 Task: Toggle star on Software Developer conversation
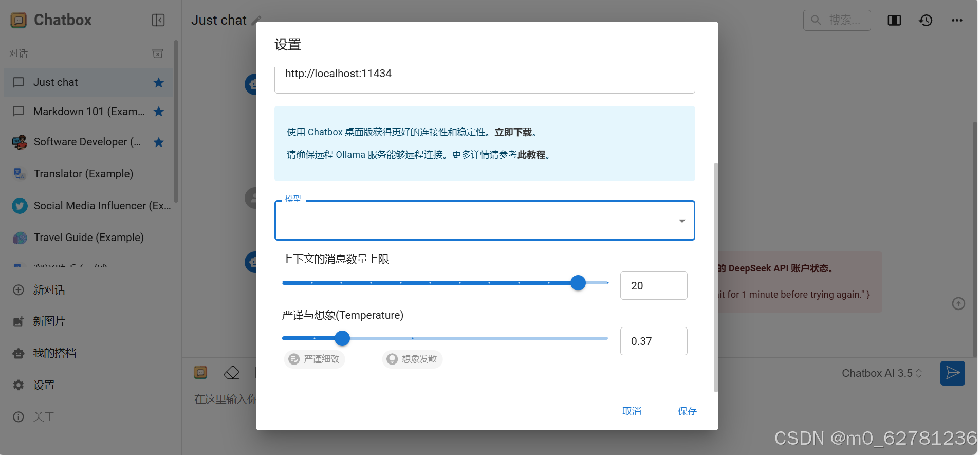tap(159, 142)
